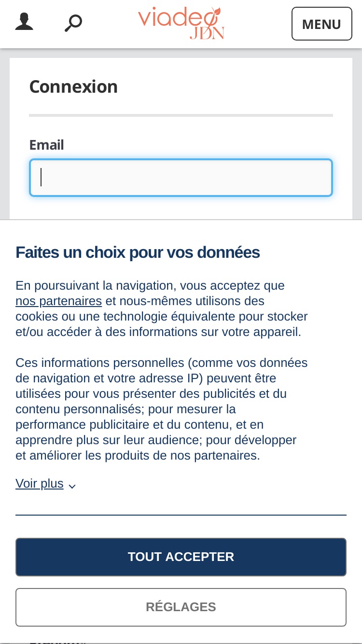
Task: Click the Connexion heading
Action: point(73,87)
